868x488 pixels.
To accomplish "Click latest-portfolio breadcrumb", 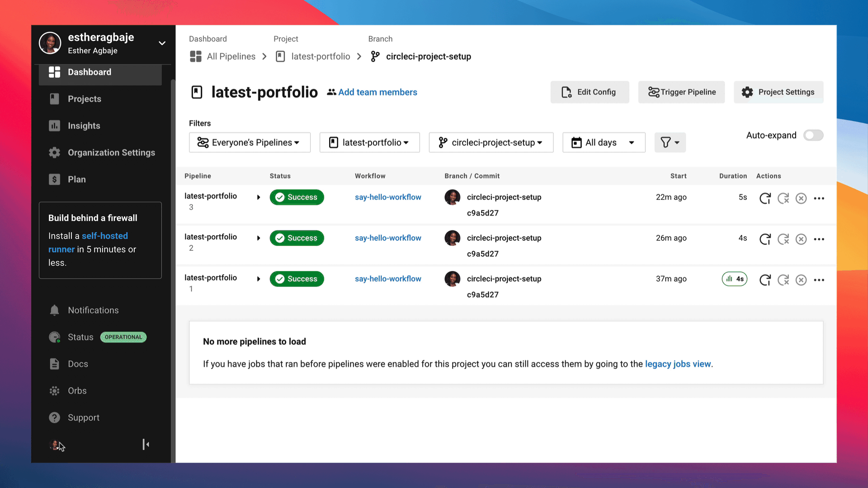I will coord(321,56).
